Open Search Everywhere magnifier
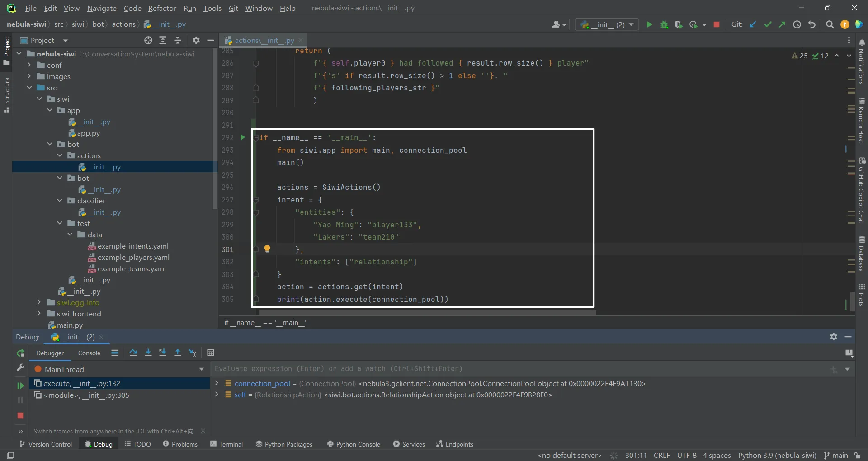 [x=830, y=24]
